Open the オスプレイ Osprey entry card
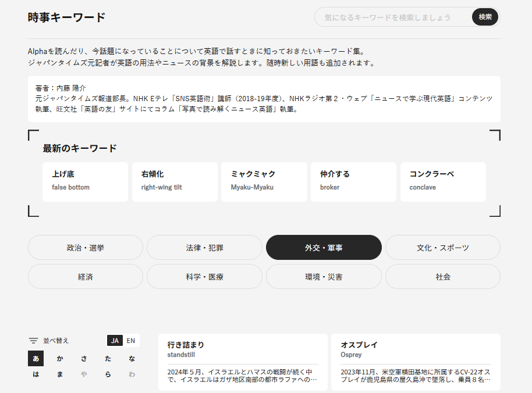The image size is (532, 393). [416, 362]
